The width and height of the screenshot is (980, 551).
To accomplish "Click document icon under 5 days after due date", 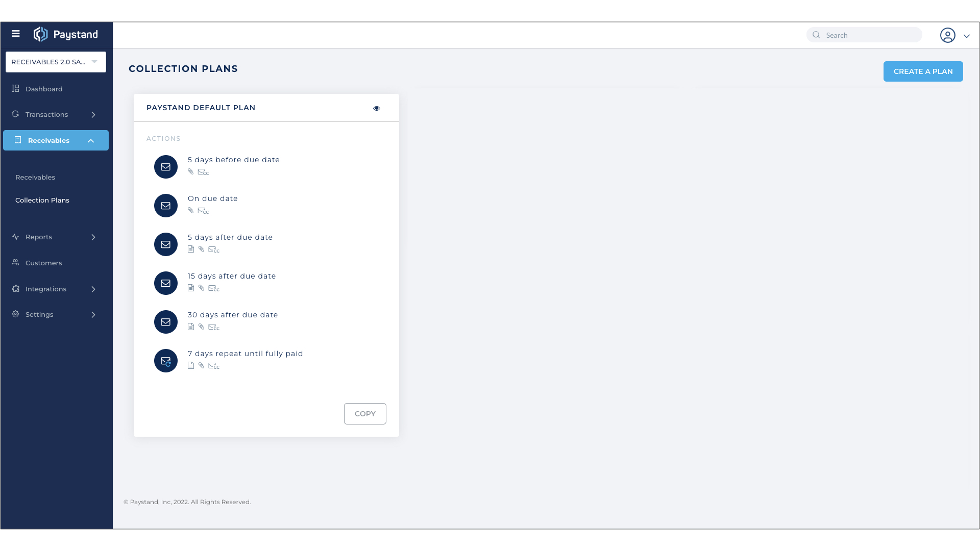I will [x=191, y=249].
